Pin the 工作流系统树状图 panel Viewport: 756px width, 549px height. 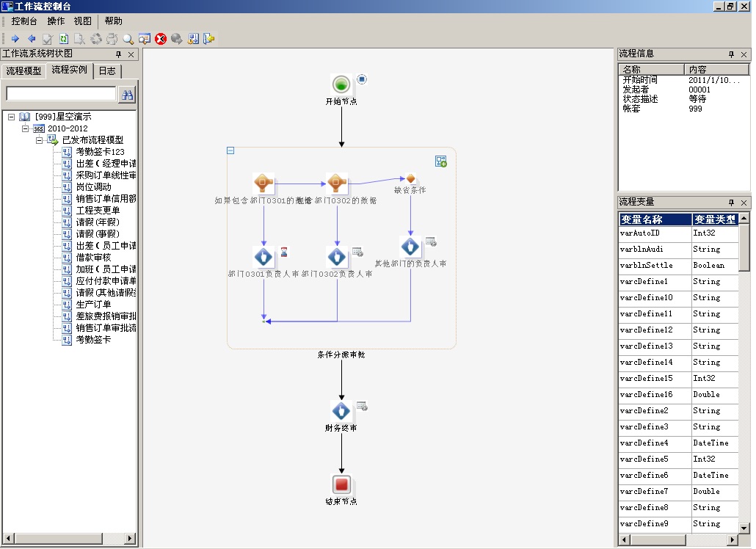[119, 54]
